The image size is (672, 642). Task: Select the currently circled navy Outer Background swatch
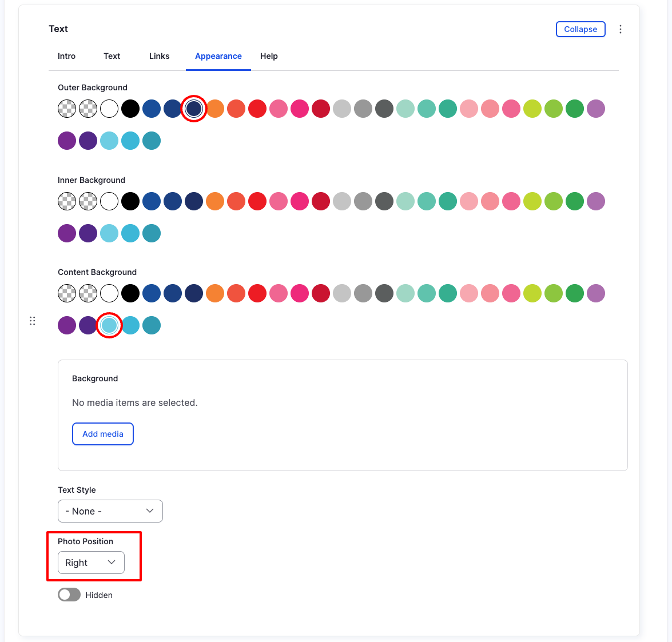tap(194, 109)
